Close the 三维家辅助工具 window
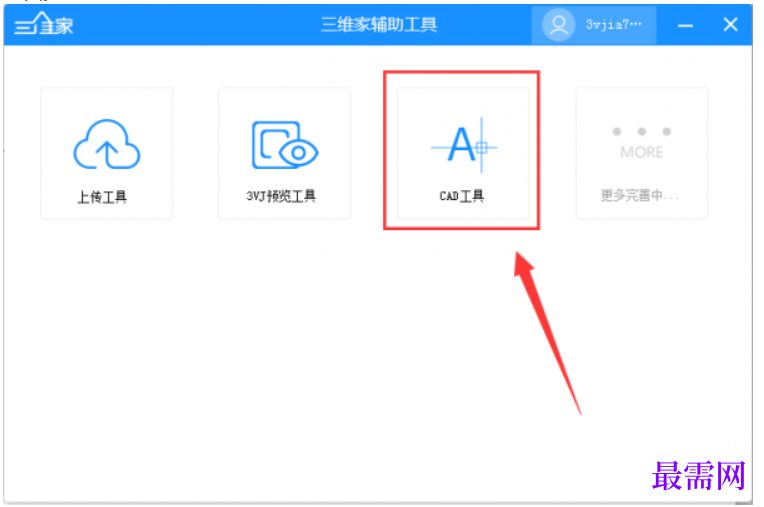Screen dimensions: 764x507 (730, 24)
